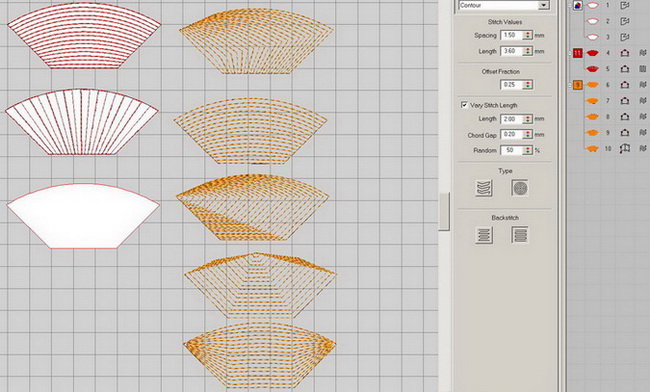Click the object type icon in row 1
This screenshot has width=650, height=392.
coord(625,5)
